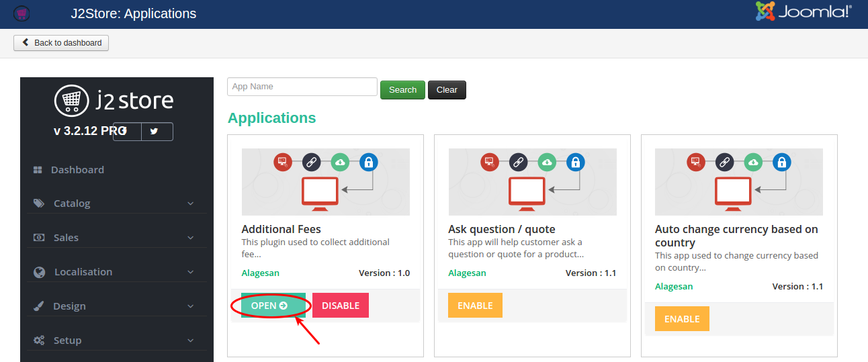Click the Localisation globe icon

(39, 272)
